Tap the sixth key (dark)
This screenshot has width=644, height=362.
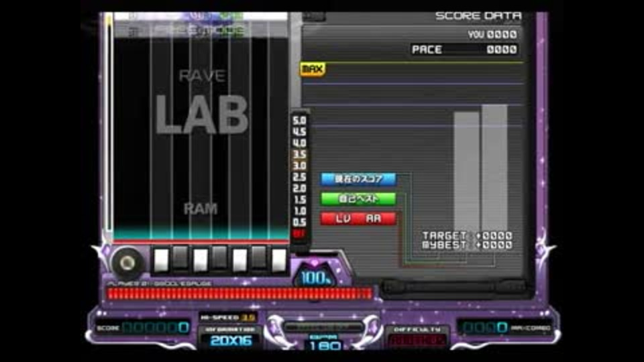pyautogui.click(x=259, y=257)
